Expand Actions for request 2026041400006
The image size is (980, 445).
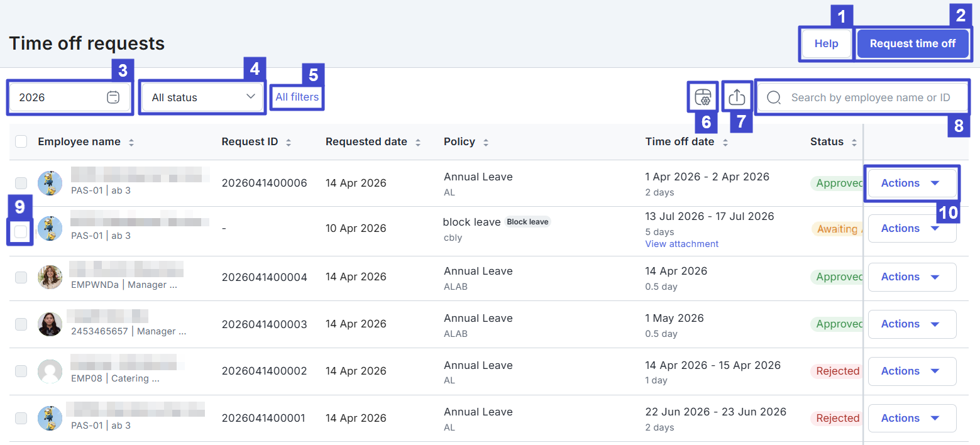(x=911, y=183)
